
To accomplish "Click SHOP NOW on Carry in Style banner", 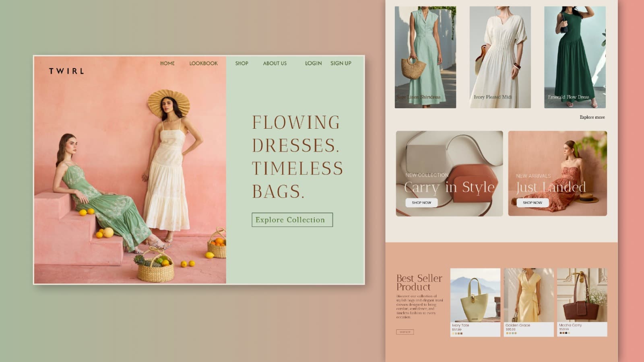I will click(421, 203).
